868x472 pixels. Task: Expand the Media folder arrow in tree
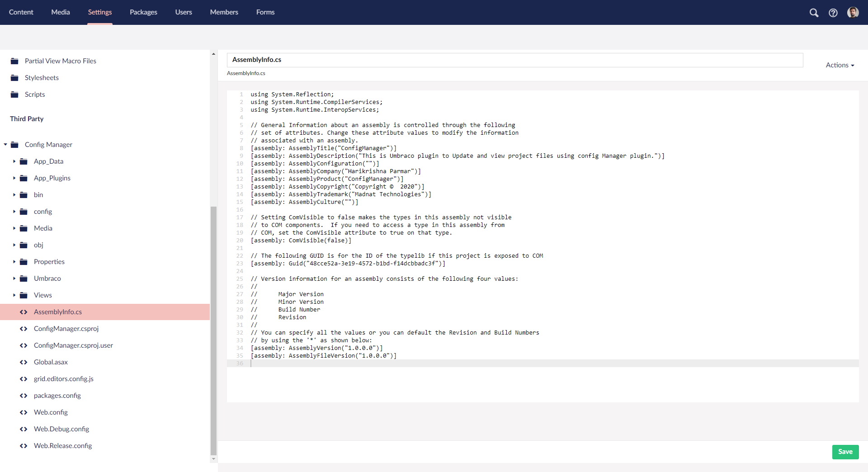pos(14,228)
